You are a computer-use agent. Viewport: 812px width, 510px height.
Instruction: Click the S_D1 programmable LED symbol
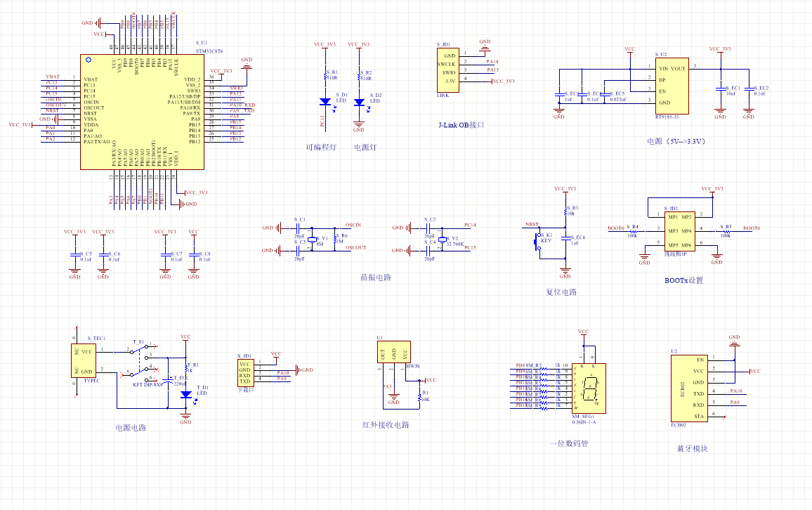[x=325, y=102]
